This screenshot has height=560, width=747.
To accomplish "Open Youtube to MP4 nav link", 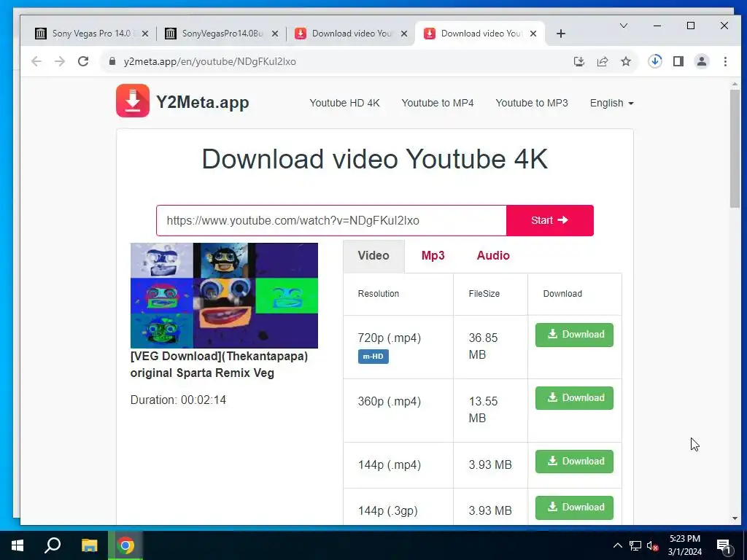I will (x=438, y=103).
